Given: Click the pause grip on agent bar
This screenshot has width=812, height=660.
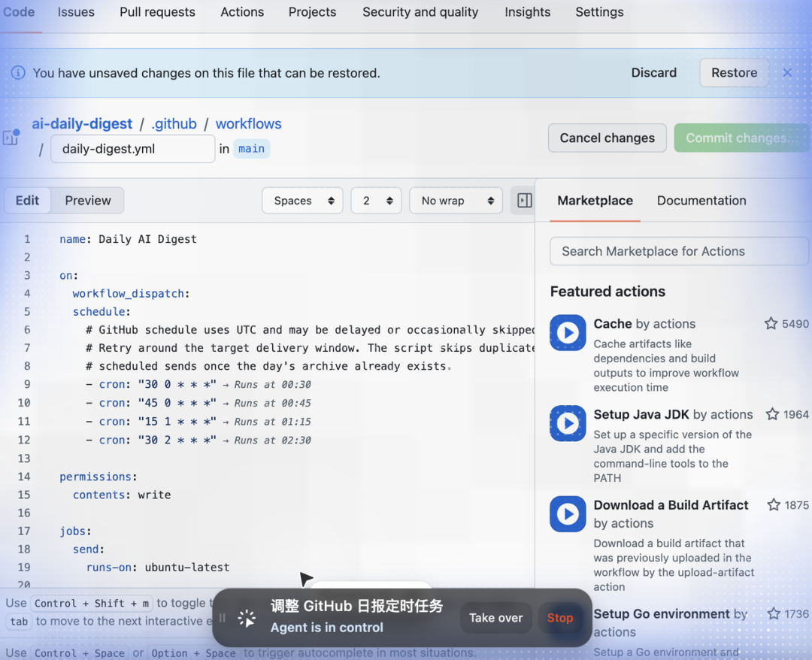Looking at the screenshot, I should (222, 618).
